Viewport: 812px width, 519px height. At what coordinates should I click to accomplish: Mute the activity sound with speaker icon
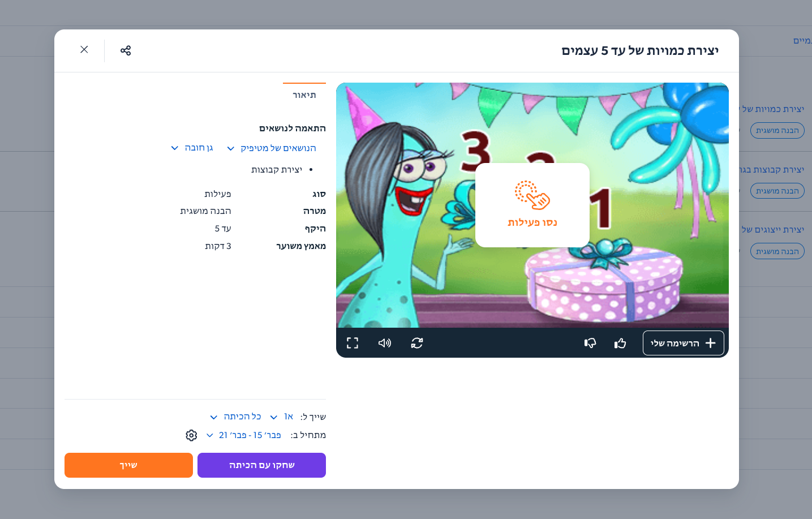[x=385, y=343]
